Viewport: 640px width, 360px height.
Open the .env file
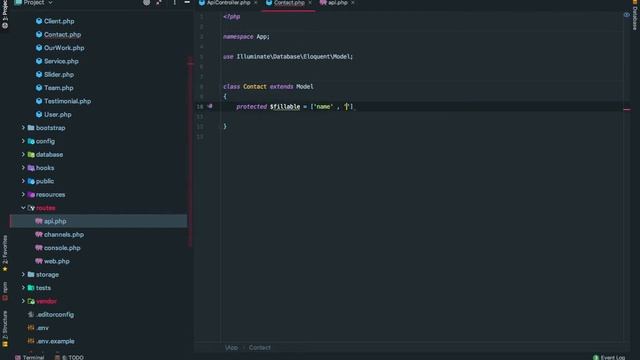coord(42,328)
